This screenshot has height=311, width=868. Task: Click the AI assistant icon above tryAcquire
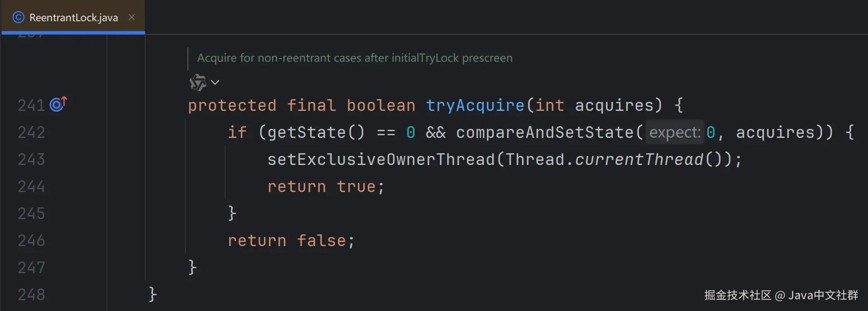197,82
